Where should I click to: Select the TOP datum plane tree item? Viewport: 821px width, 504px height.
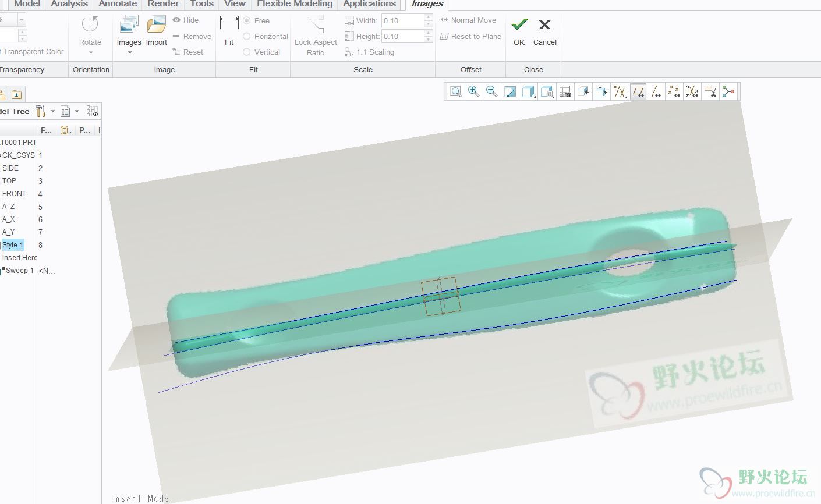pos(9,181)
